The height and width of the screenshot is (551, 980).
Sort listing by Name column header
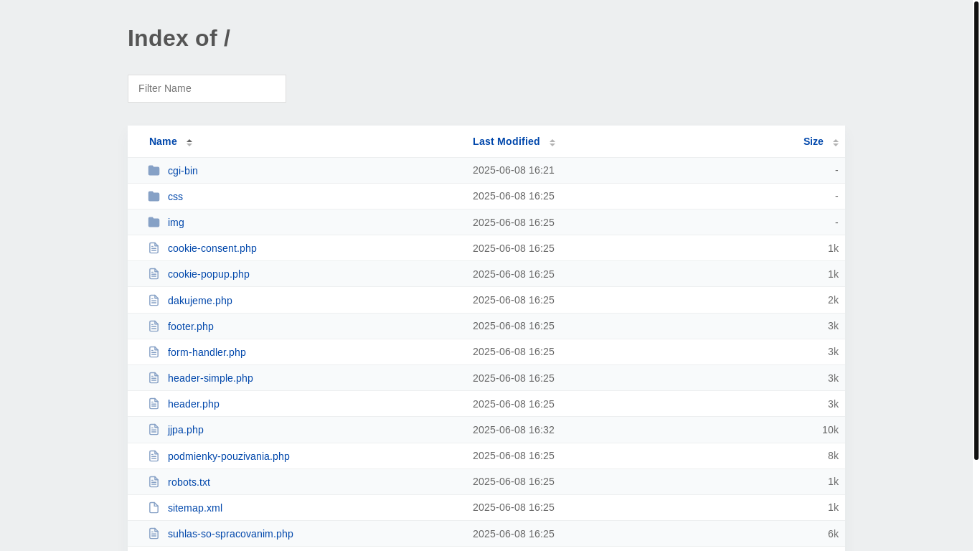pos(163,141)
